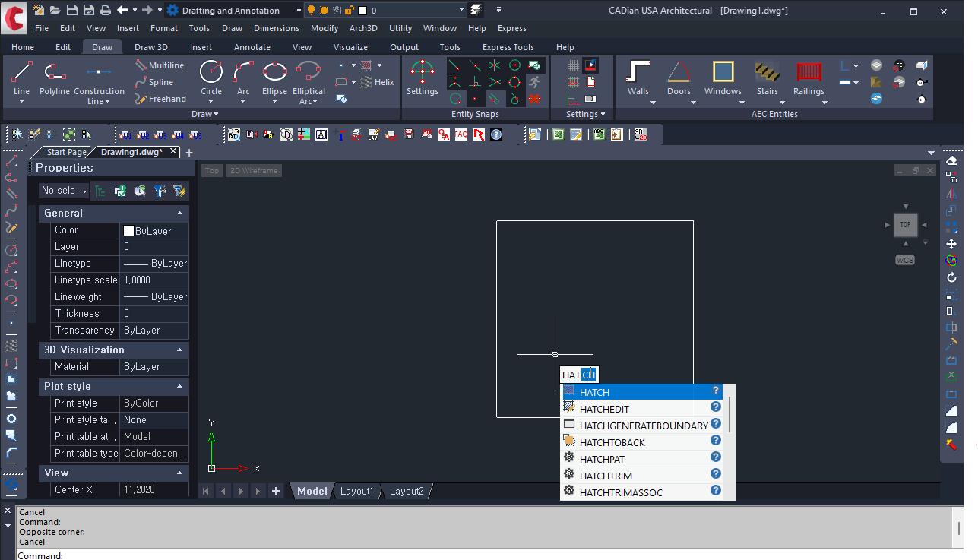The width and height of the screenshot is (978, 560).
Task: Select the Arc tool
Action: coord(243,79)
